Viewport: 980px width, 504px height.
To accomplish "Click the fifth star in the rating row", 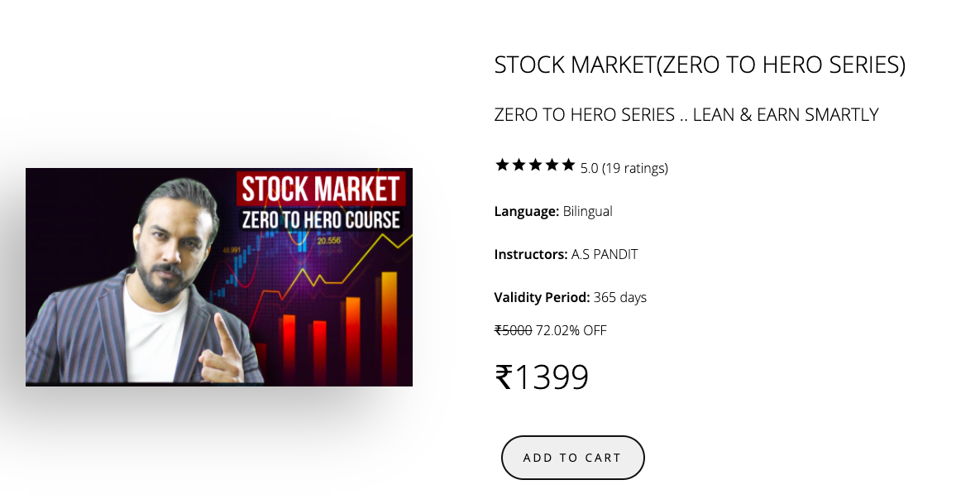I will click(569, 165).
